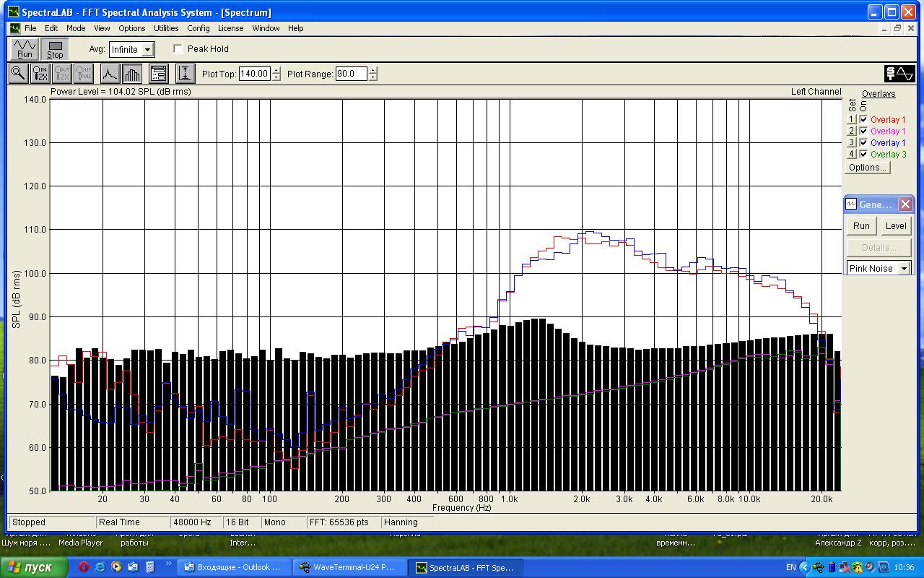Viewport: 924px width, 578px height.
Task: Decrease Plot Top with down arrow
Action: click(276, 77)
